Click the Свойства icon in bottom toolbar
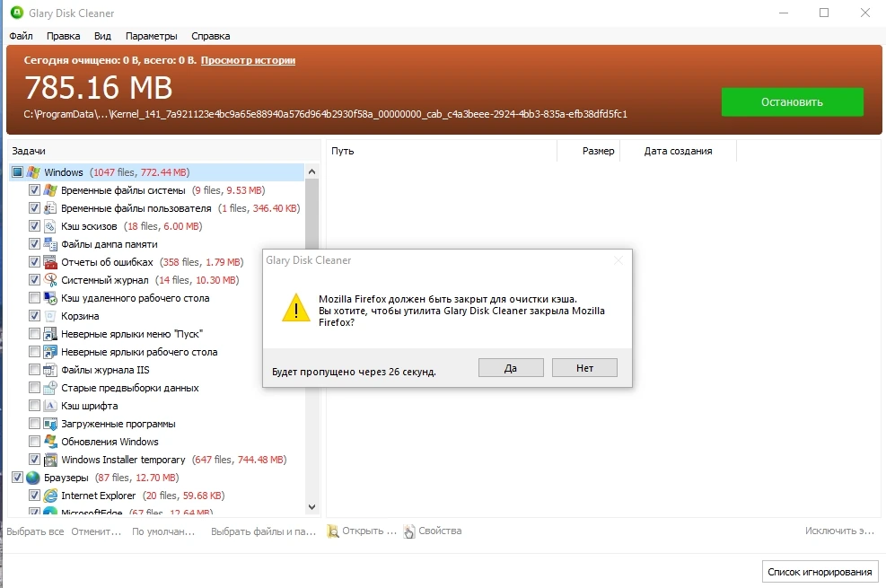886x588 pixels. (x=409, y=531)
